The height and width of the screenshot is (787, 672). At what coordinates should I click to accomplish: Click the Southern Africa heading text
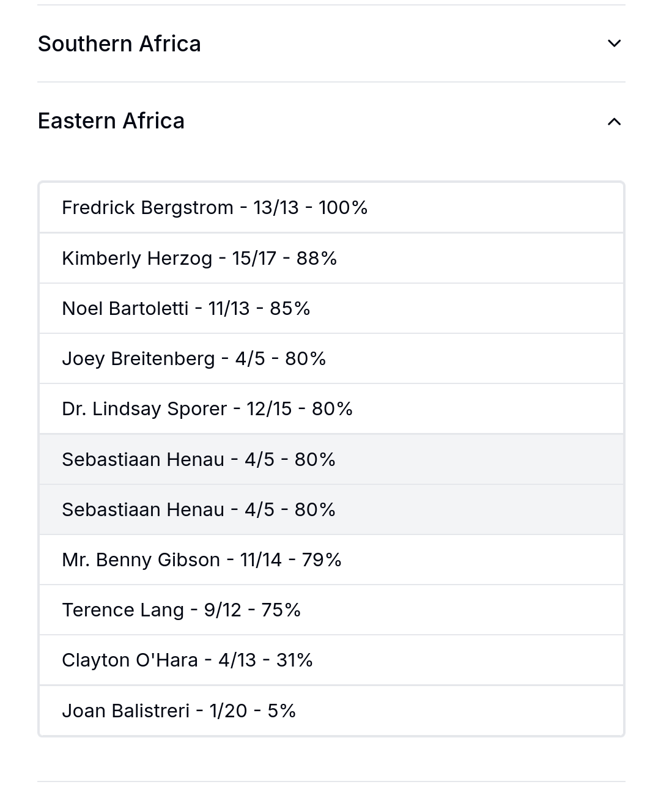point(119,44)
